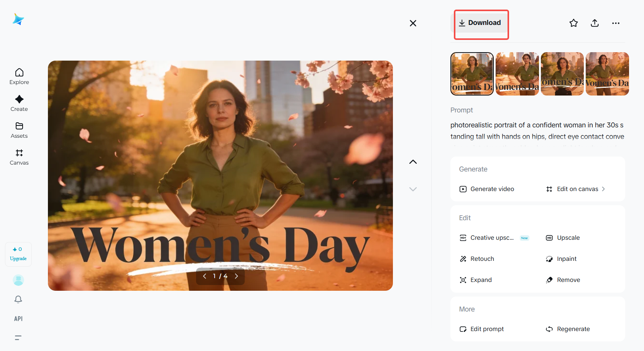
Task: Click the up chevron beside image
Action: click(x=413, y=162)
